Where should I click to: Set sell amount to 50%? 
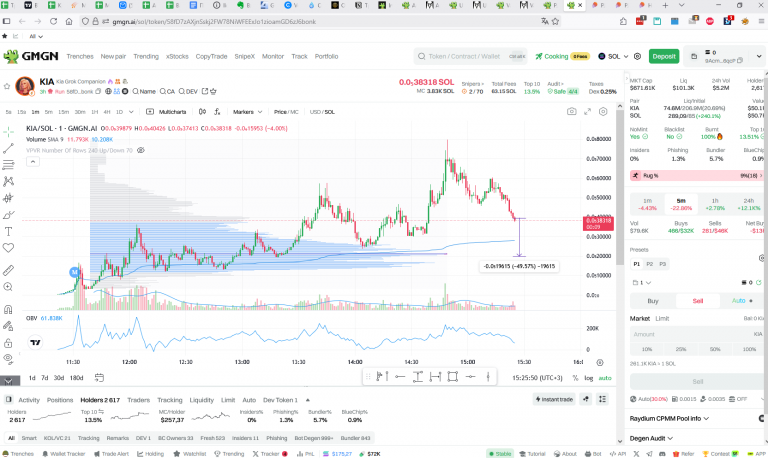(715, 349)
